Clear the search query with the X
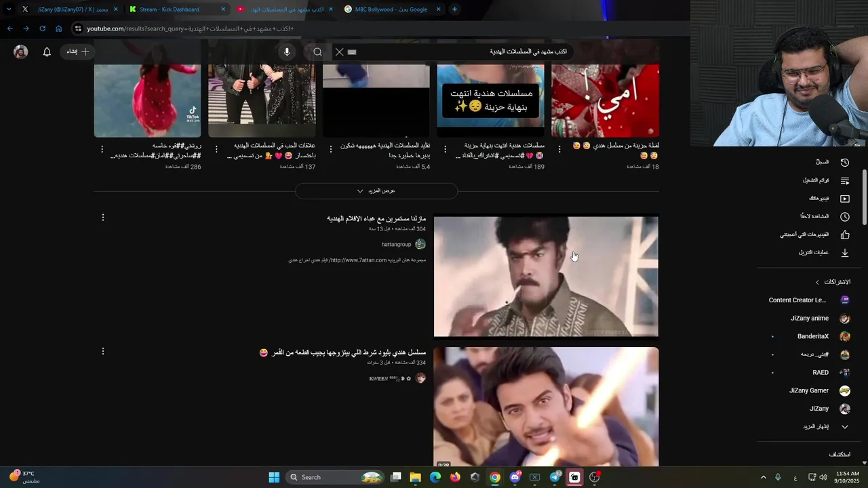 (x=340, y=52)
